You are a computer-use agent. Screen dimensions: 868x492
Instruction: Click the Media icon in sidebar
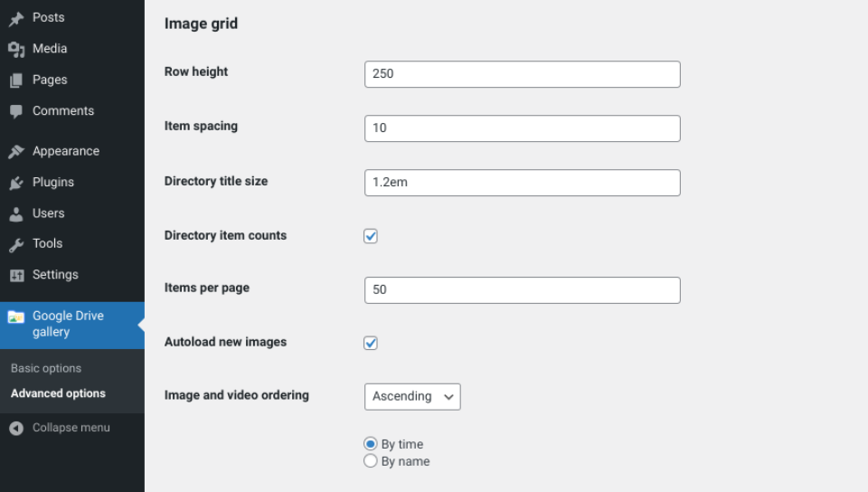point(16,49)
